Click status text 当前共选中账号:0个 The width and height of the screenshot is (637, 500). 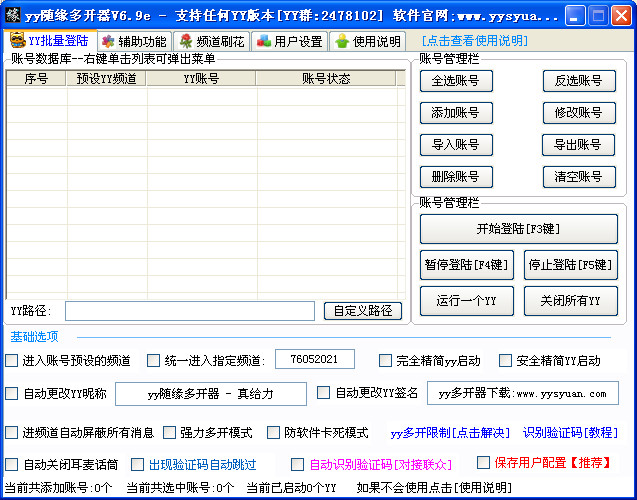pyautogui.click(x=180, y=487)
